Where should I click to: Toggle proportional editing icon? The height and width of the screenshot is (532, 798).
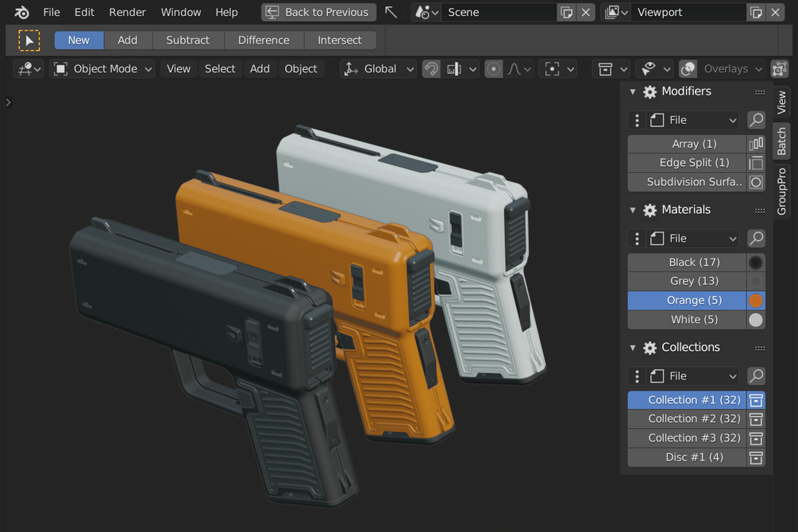pos(493,69)
